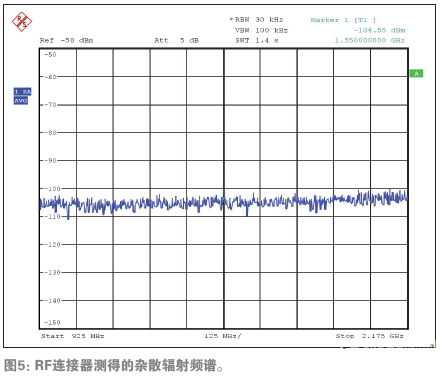Click the Rohde & Schwarz diamond logo
This screenshot has width=440, height=378.
22,22
